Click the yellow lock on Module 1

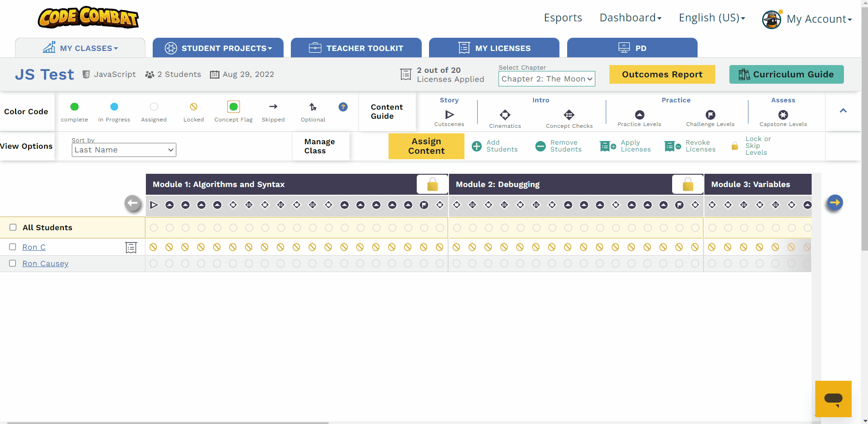[x=432, y=184]
